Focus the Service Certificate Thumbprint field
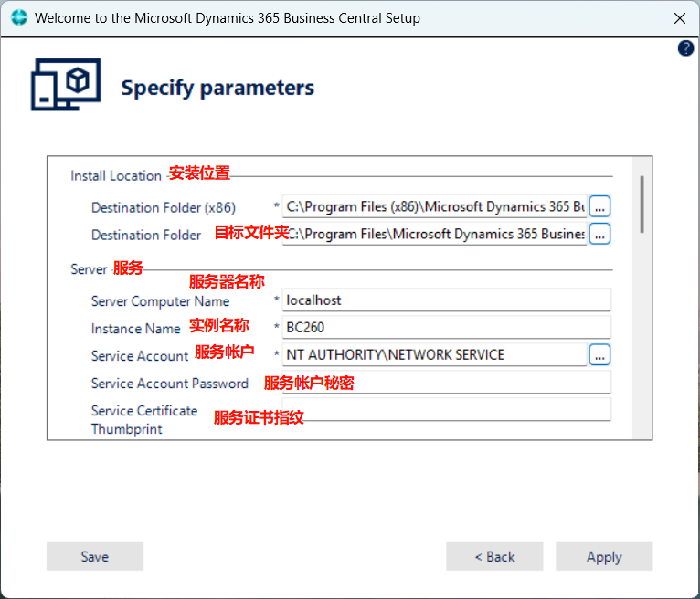The image size is (700, 599). tap(447, 409)
